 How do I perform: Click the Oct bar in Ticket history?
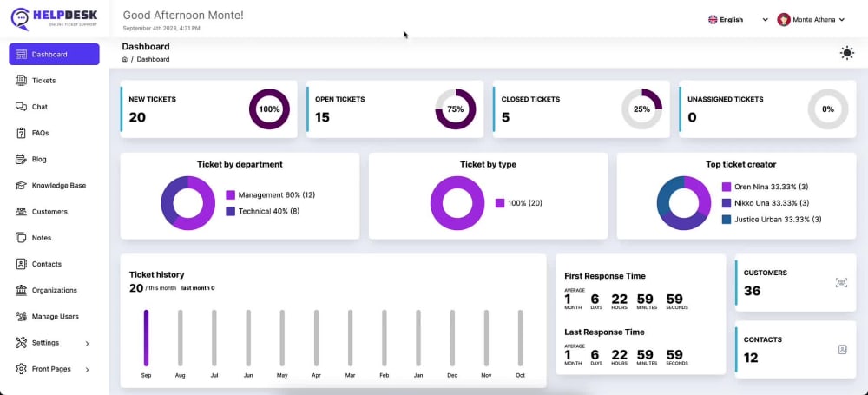click(520, 338)
